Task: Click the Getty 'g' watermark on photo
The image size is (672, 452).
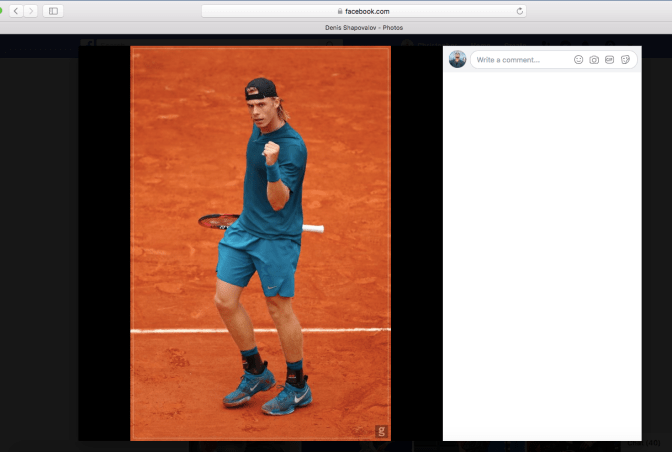Action: [381, 431]
